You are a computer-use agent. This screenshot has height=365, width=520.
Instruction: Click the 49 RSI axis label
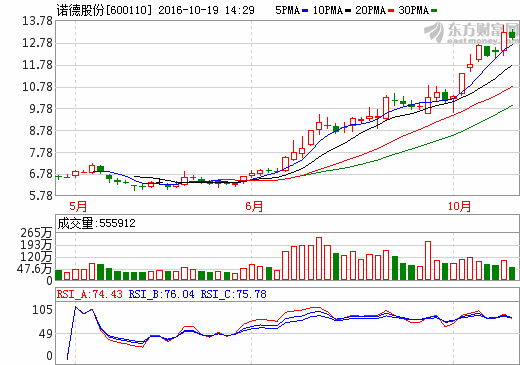point(46,333)
